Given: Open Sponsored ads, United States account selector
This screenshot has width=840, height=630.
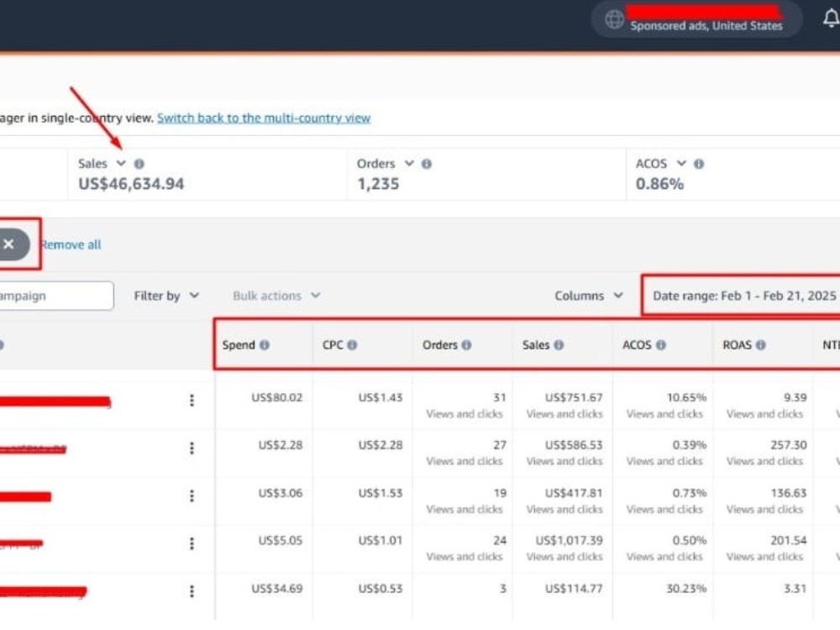Looking at the screenshot, I should click(x=696, y=19).
